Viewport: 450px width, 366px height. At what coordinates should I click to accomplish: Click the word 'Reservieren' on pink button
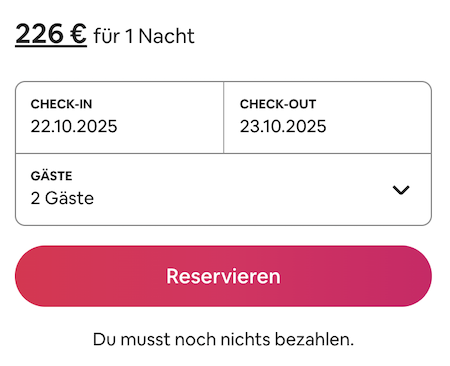pyautogui.click(x=223, y=276)
